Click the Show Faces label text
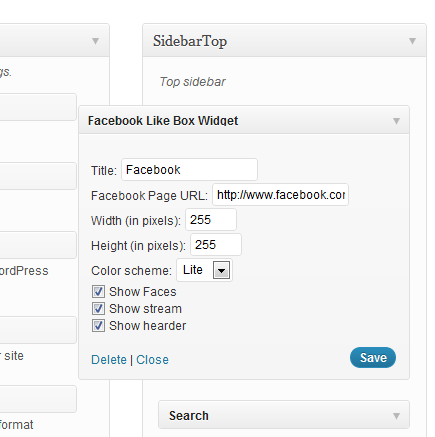Viewport: 435px width, 437px height. pyautogui.click(x=143, y=292)
